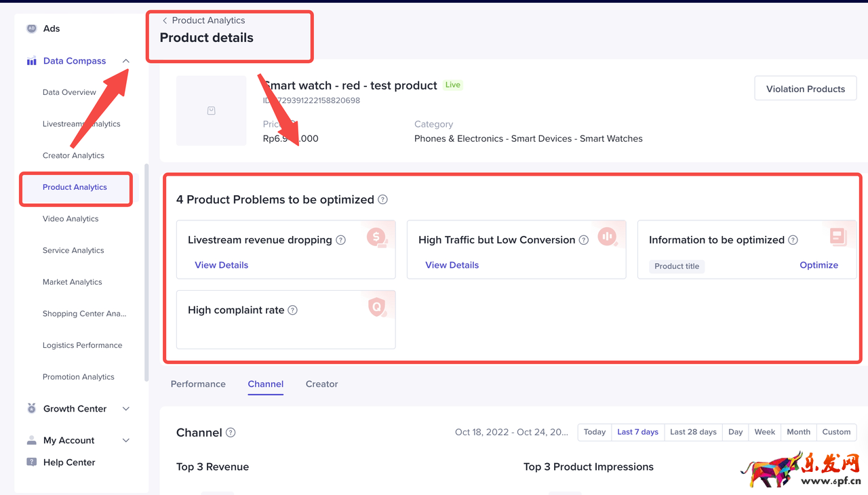This screenshot has height=495, width=868.
Task: Select the Month date range option
Action: [798, 432]
